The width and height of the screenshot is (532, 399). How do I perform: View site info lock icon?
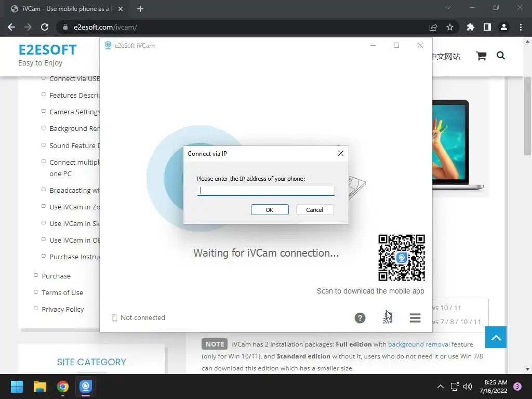coord(65,27)
